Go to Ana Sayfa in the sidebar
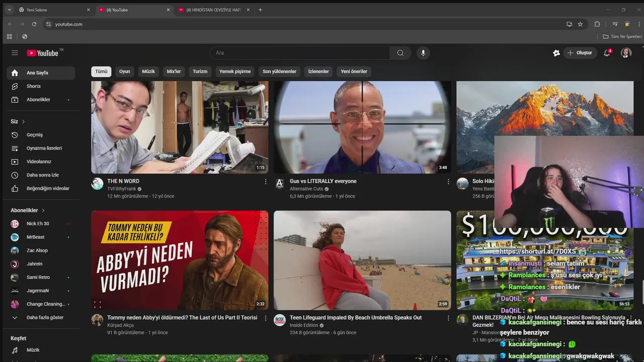This screenshot has width=644, height=362. tap(41, 73)
